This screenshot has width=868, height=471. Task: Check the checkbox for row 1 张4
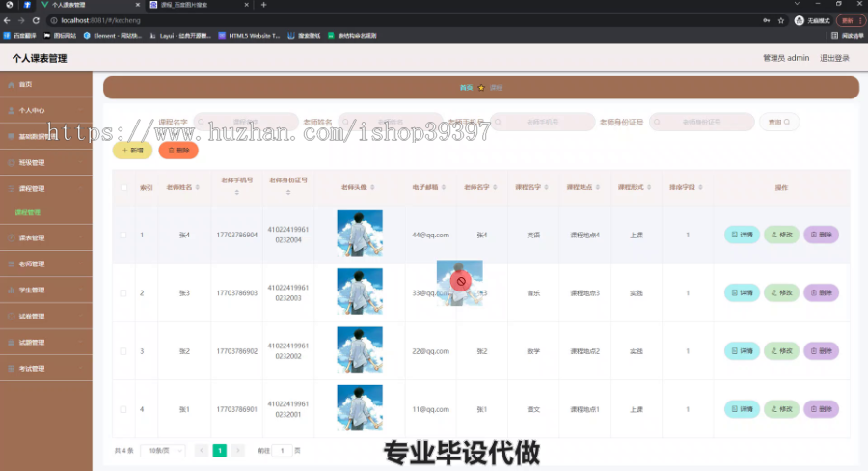(123, 235)
